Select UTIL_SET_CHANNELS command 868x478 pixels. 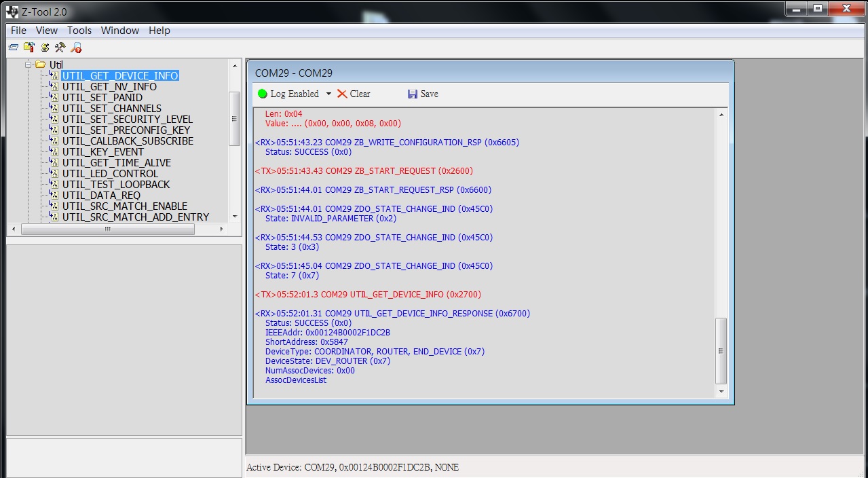[112, 108]
